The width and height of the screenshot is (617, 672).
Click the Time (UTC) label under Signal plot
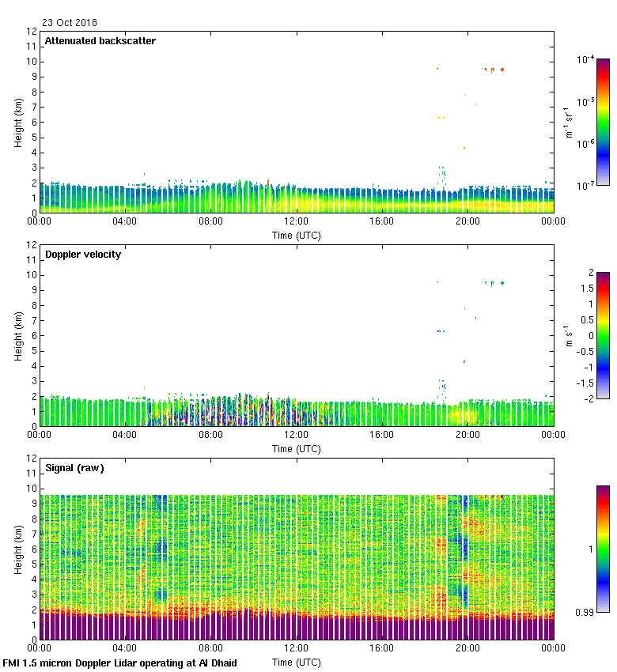[297, 662]
